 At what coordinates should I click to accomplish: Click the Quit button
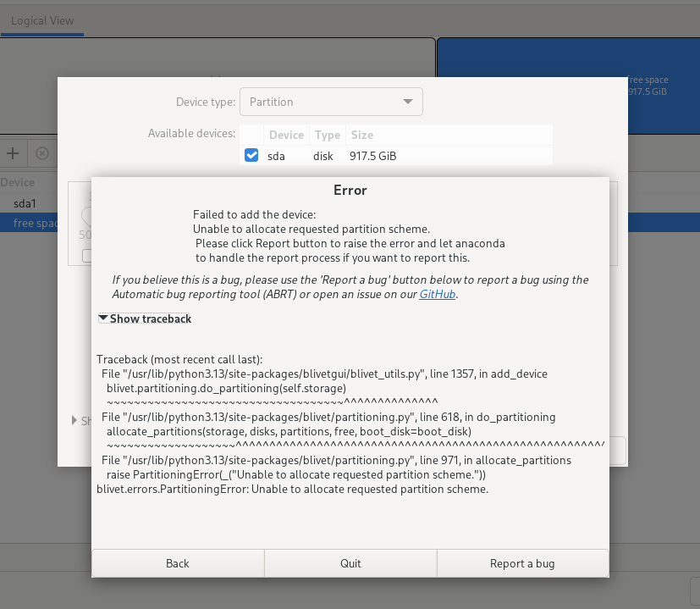[x=350, y=562]
